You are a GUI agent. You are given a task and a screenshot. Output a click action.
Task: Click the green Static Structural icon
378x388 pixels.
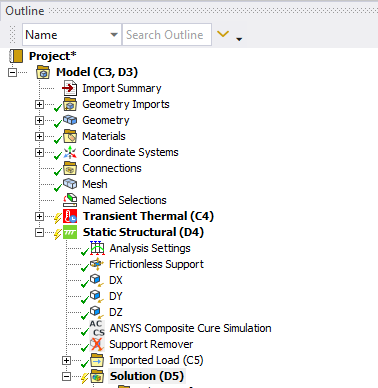(70, 232)
